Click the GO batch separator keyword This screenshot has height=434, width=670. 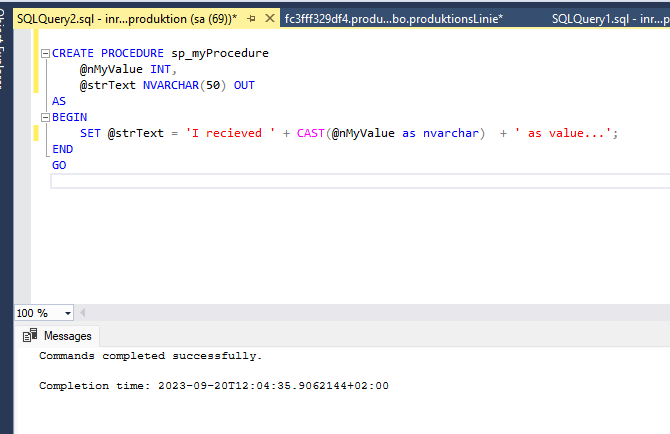[x=59, y=165]
